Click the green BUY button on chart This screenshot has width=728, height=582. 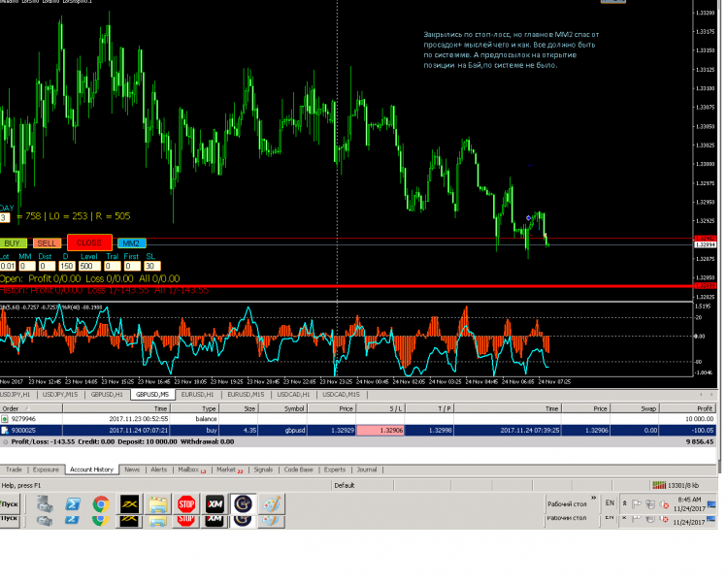13,243
